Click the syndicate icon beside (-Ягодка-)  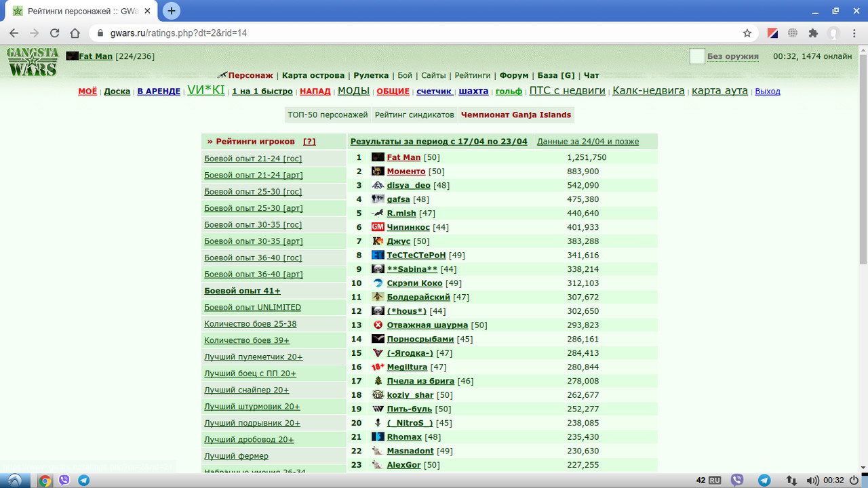[378, 352]
